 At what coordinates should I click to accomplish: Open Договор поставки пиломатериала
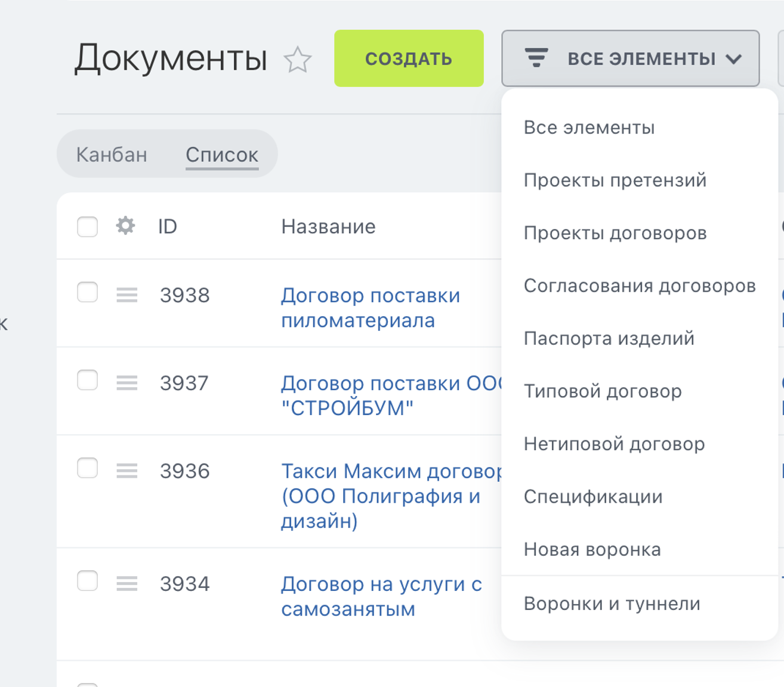point(370,307)
